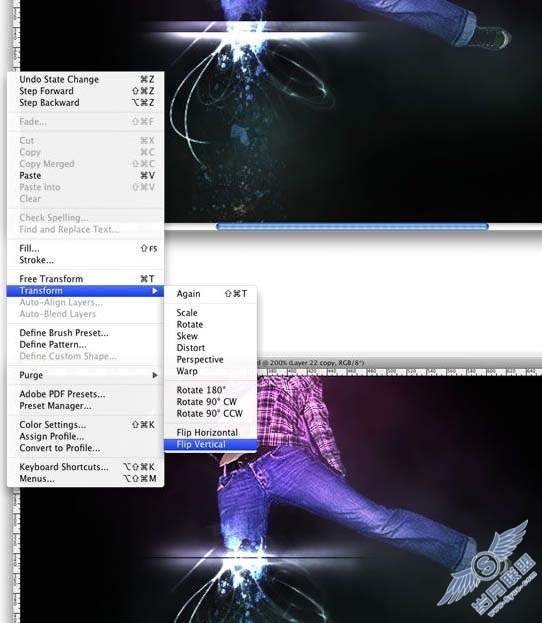Click Free Transform menu item
This screenshot has width=542, height=623.
85,279
